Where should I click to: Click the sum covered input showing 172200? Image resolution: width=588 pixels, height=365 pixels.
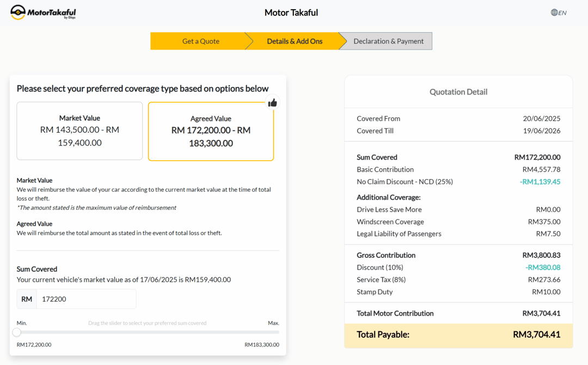pyautogui.click(x=86, y=299)
